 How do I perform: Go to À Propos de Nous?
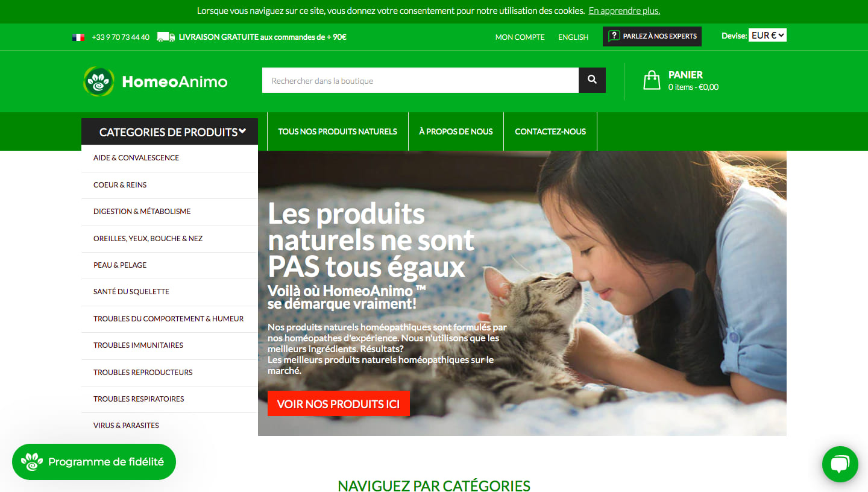click(x=456, y=131)
